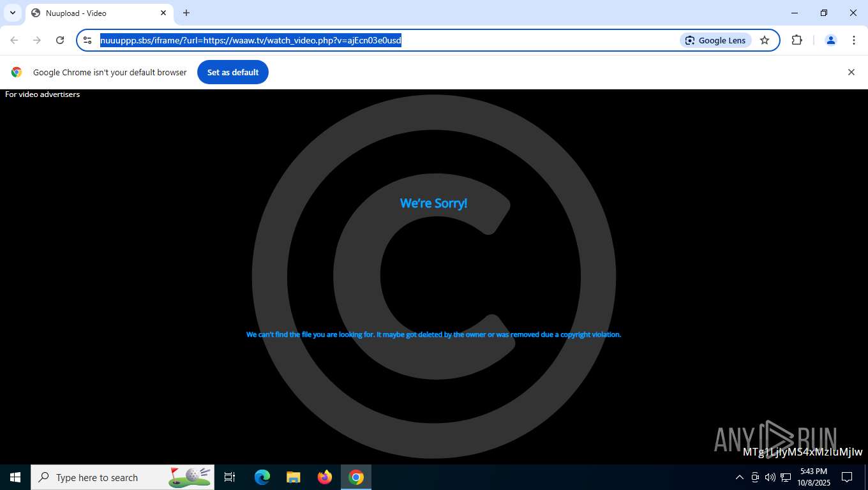The image size is (868, 490).
Task: Open the clock showing 5:43 PM
Action: [x=814, y=477]
